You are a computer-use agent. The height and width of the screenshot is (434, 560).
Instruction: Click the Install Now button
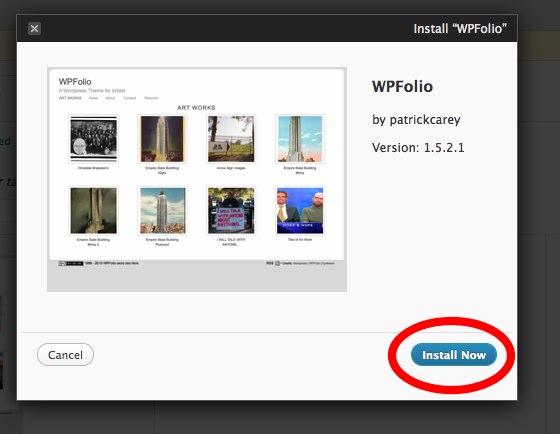click(454, 355)
